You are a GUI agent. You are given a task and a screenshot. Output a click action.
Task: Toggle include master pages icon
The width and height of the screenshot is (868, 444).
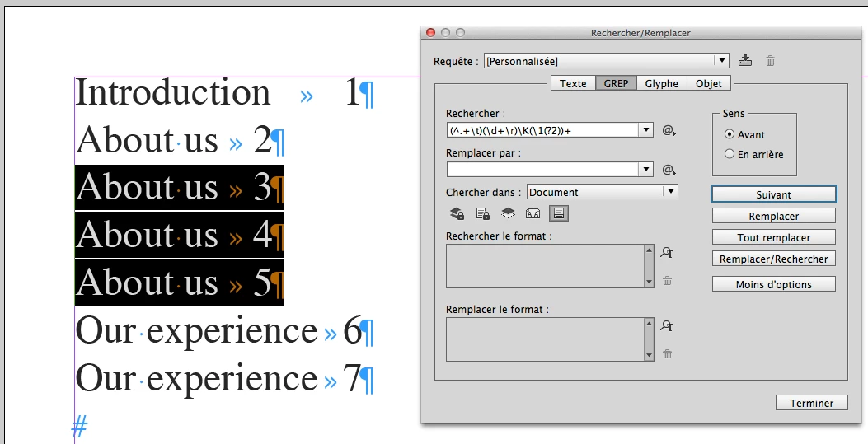pos(533,213)
